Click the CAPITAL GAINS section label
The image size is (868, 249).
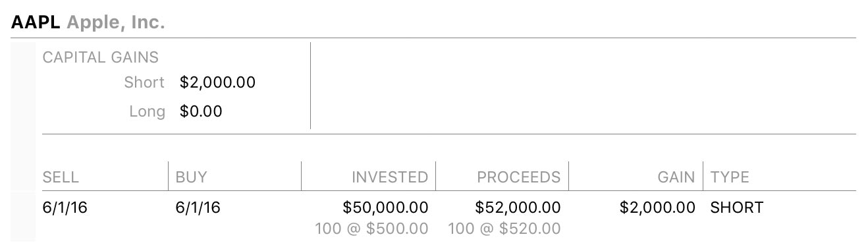(x=101, y=58)
